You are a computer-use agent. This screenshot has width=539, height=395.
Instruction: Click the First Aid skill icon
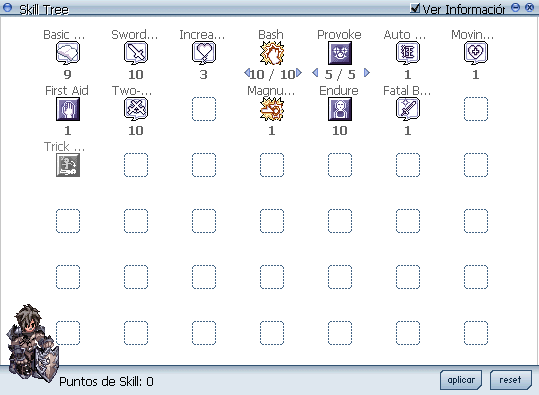[68, 109]
